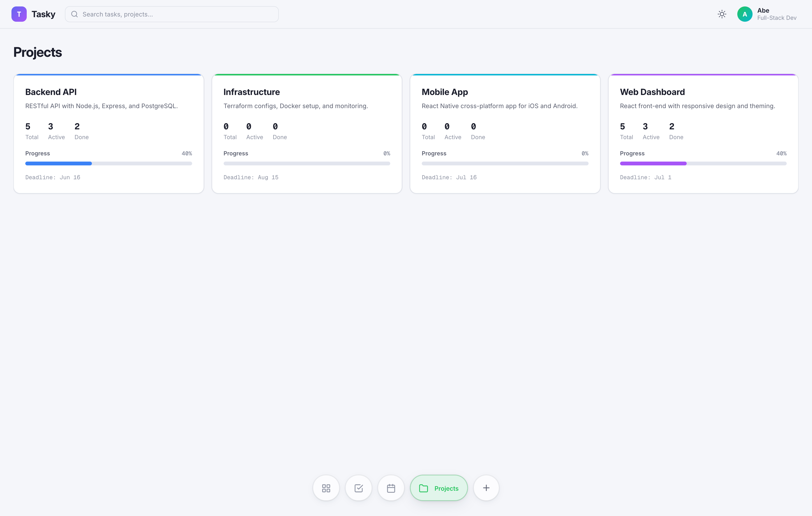This screenshot has width=812, height=516.
Task: Click the 0% label on Infrastructure
Action: coord(386,153)
